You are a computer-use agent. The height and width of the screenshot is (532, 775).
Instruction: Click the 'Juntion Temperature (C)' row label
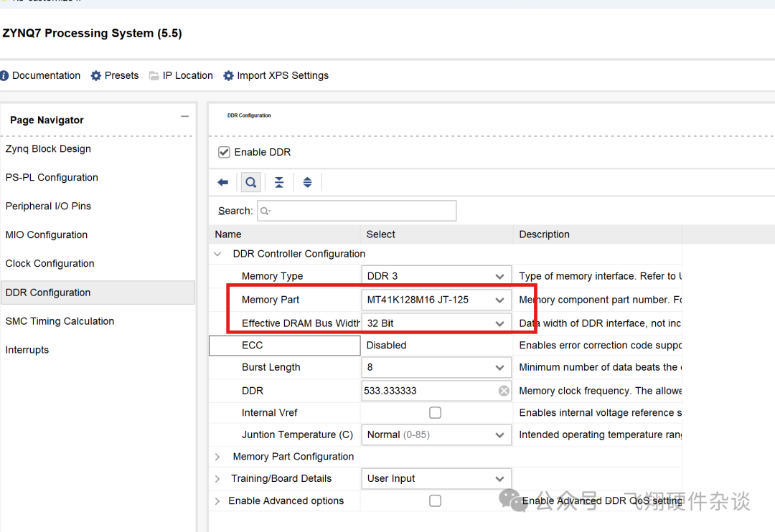[297, 434]
